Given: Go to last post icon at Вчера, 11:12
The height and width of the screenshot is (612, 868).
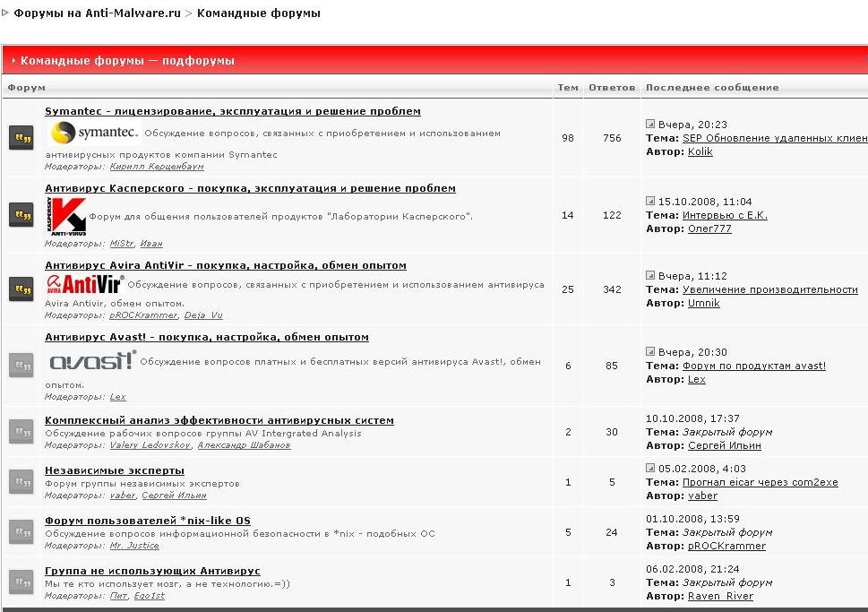Looking at the screenshot, I should pyautogui.click(x=650, y=275).
